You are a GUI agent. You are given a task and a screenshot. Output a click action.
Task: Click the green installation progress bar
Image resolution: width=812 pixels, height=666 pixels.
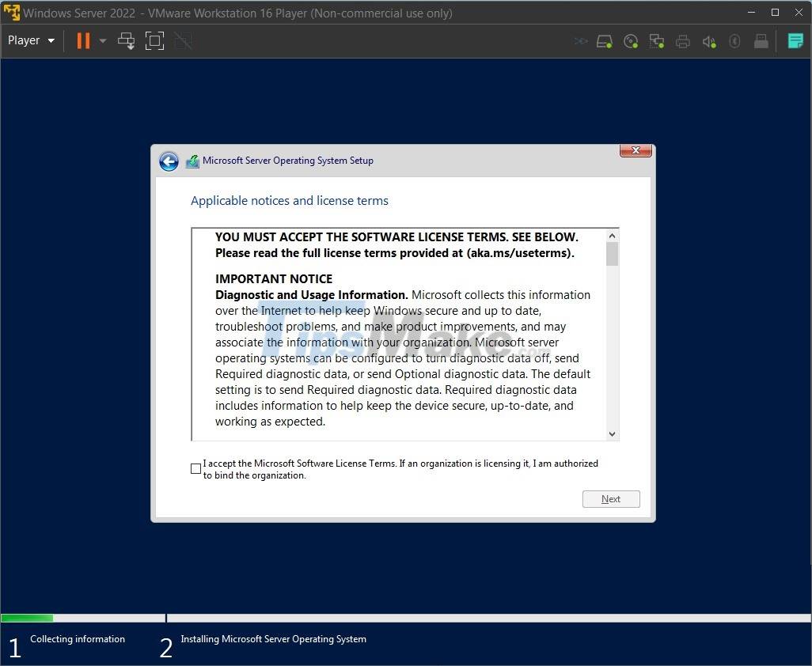pyautogui.click(x=27, y=618)
